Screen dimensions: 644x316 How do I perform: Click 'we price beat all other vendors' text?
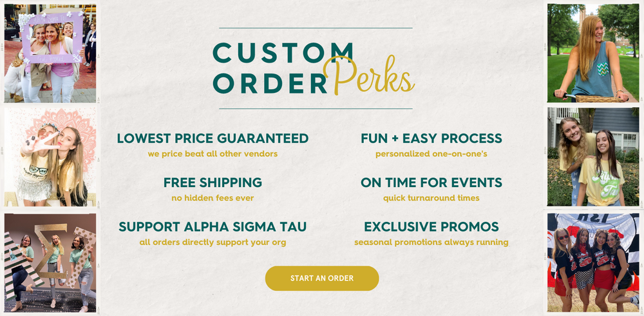(x=213, y=154)
